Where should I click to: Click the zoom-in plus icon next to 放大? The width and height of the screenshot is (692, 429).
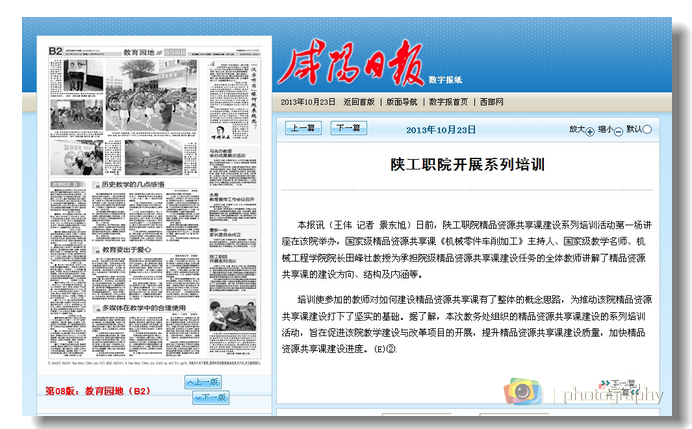[590, 130]
